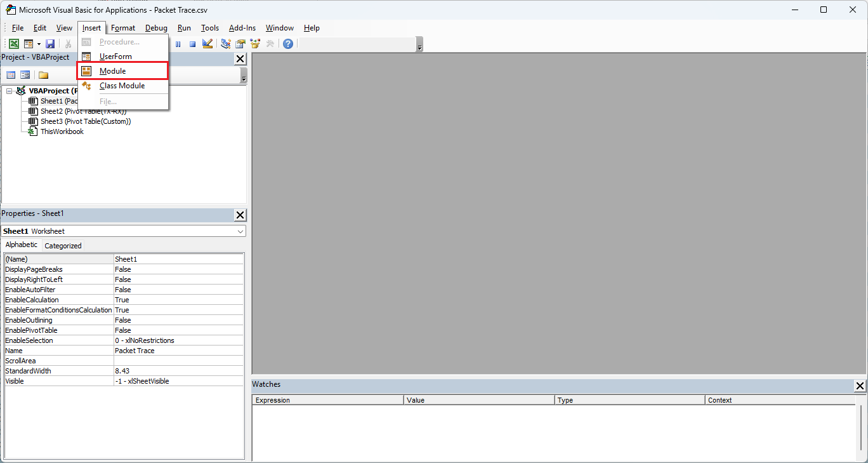This screenshot has height=463, width=868.
Task: Open the arrow beside the Insert UserForm icon
Action: click(x=39, y=44)
